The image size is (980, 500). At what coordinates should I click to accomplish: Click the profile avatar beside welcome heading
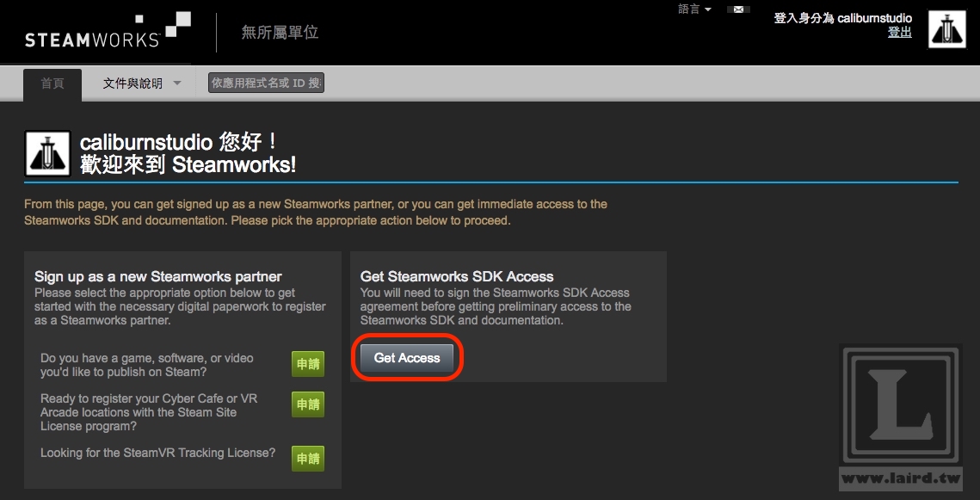pos(47,153)
